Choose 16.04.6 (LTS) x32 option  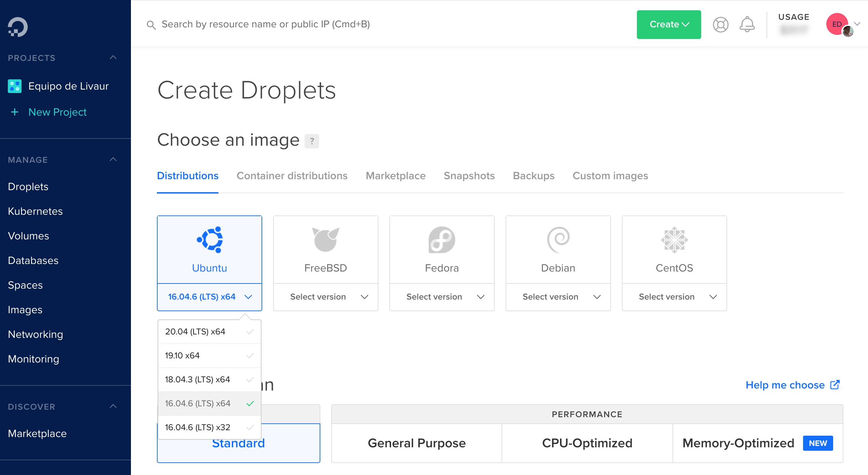210,427
